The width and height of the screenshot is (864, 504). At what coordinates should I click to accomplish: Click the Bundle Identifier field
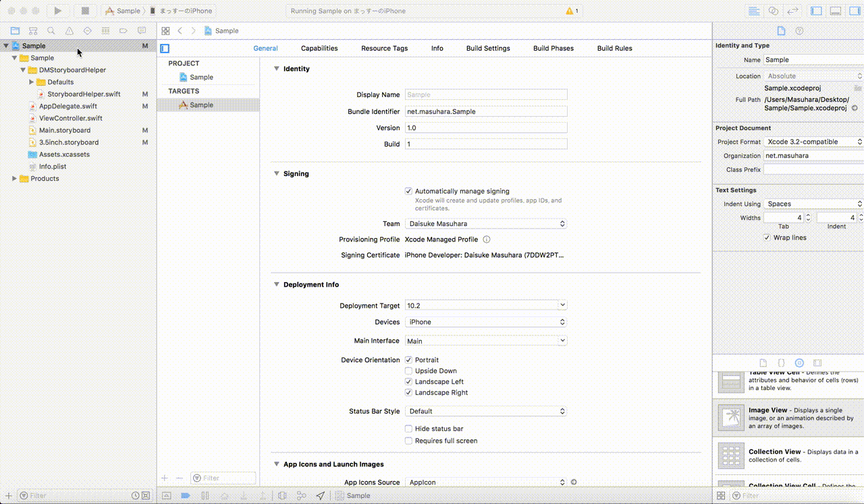[x=486, y=112]
